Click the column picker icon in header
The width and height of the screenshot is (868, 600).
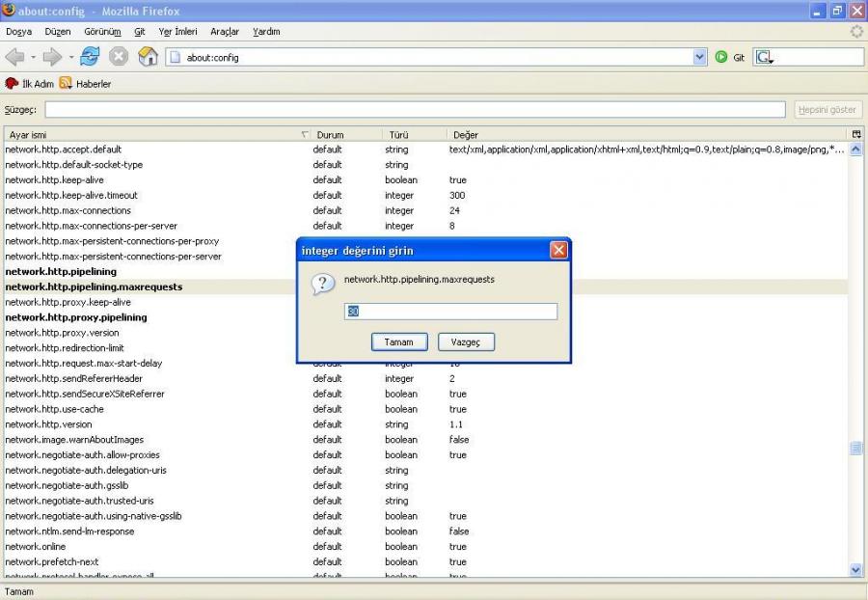click(856, 134)
